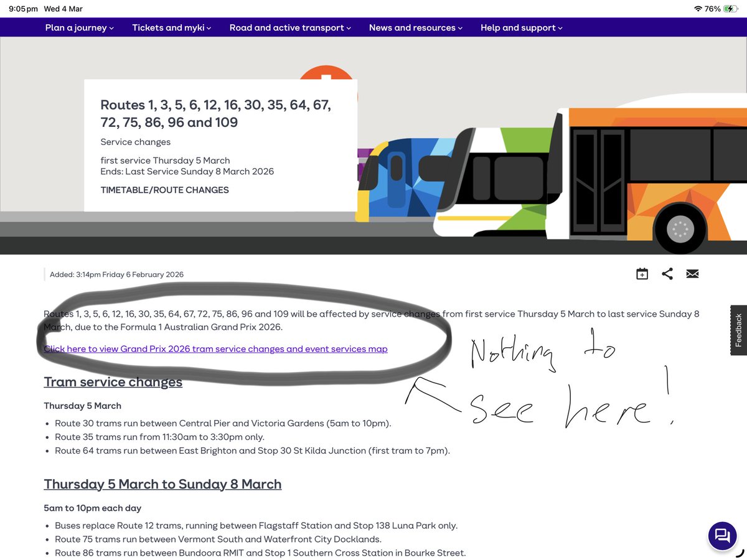Open Grand Prix 2026 tram service changes map link
The width and height of the screenshot is (747, 560).
(215, 349)
